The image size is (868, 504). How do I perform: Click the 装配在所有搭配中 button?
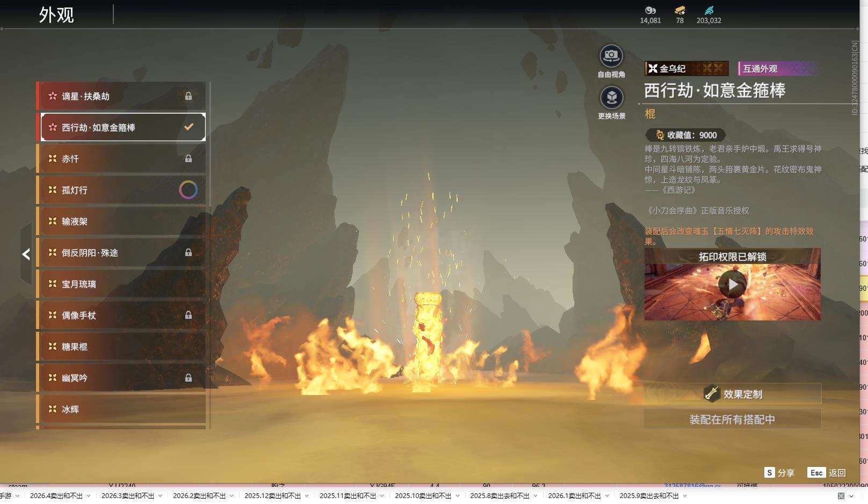pos(732,420)
